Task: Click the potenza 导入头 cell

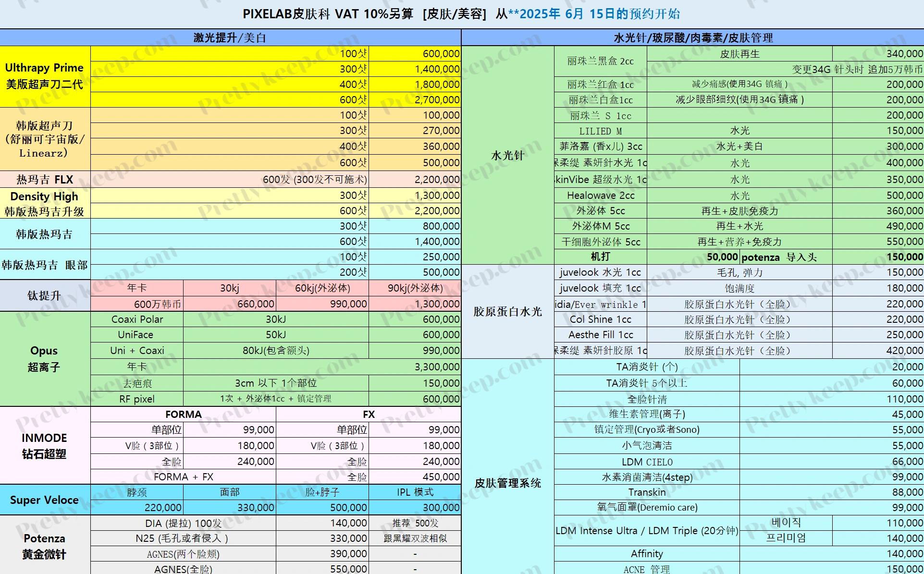Action: tap(786, 257)
